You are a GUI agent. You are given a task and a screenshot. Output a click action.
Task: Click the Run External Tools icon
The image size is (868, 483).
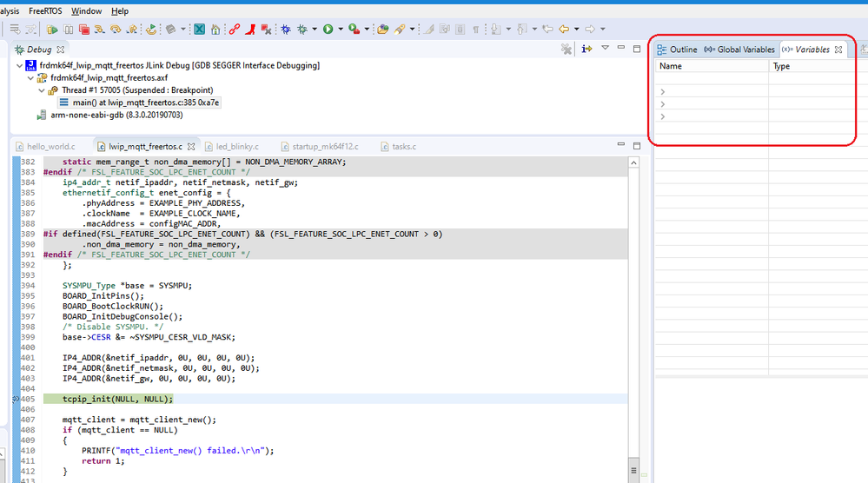click(354, 30)
